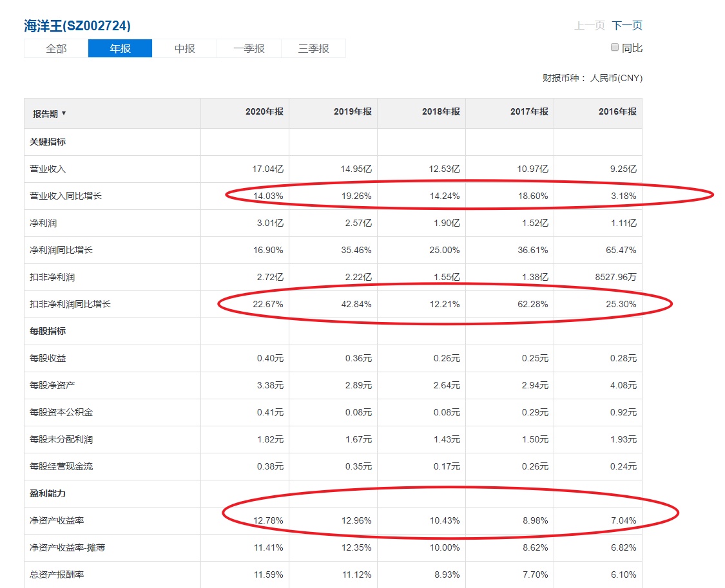Select the 总资产报酬率 row label
The width and height of the screenshot is (725, 588).
click(57, 574)
